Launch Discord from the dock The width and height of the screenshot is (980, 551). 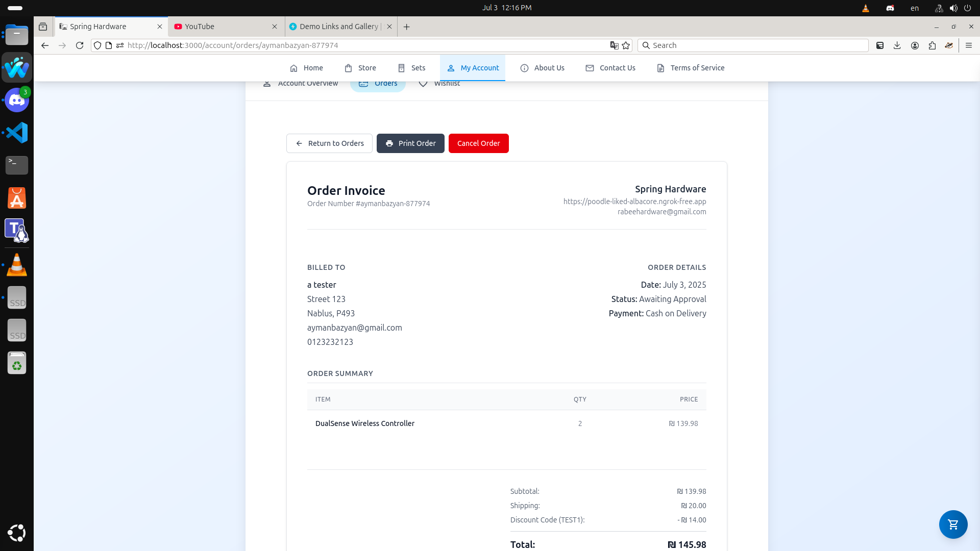coord(17,100)
